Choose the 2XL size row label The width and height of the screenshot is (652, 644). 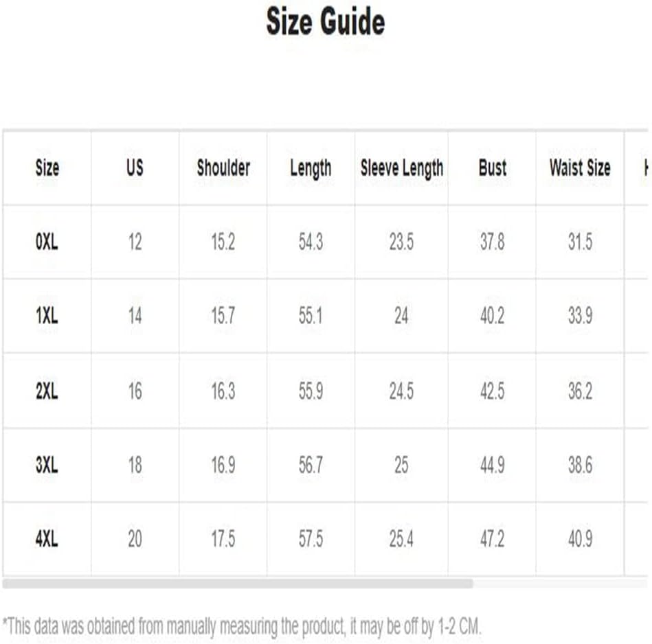[x=47, y=391]
